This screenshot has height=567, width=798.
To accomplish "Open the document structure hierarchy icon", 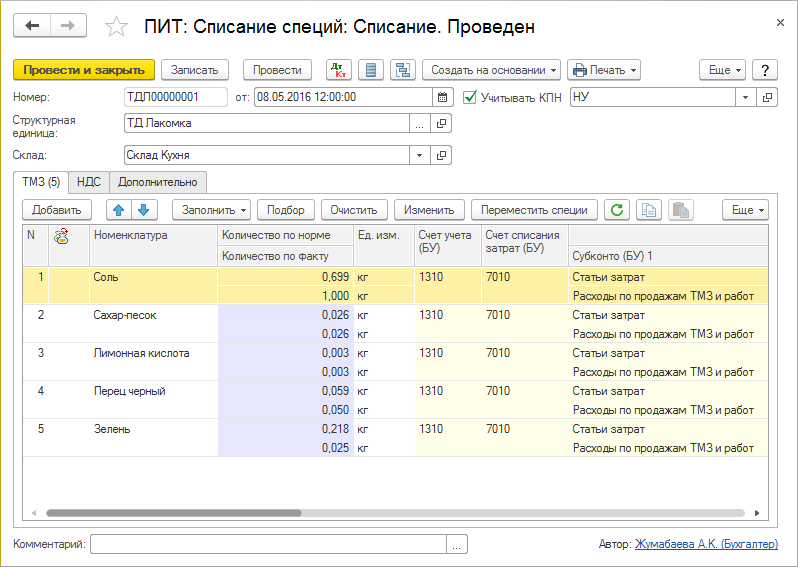I will (402, 70).
